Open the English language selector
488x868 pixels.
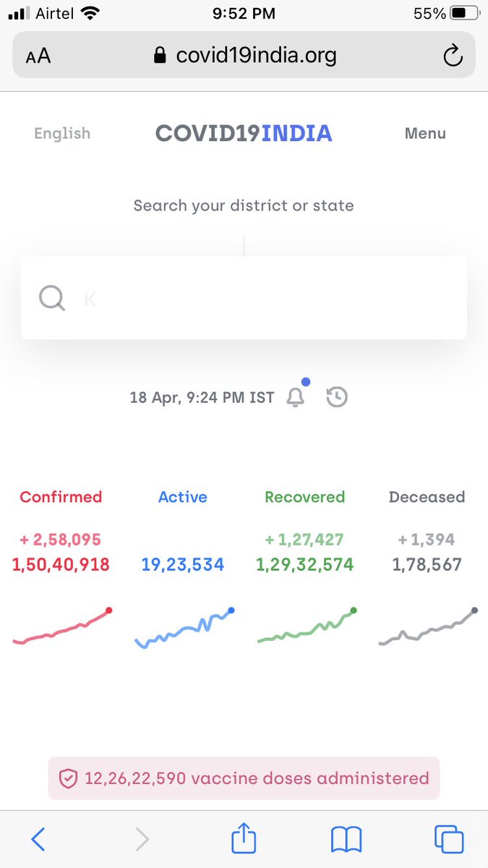[x=62, y=133]
